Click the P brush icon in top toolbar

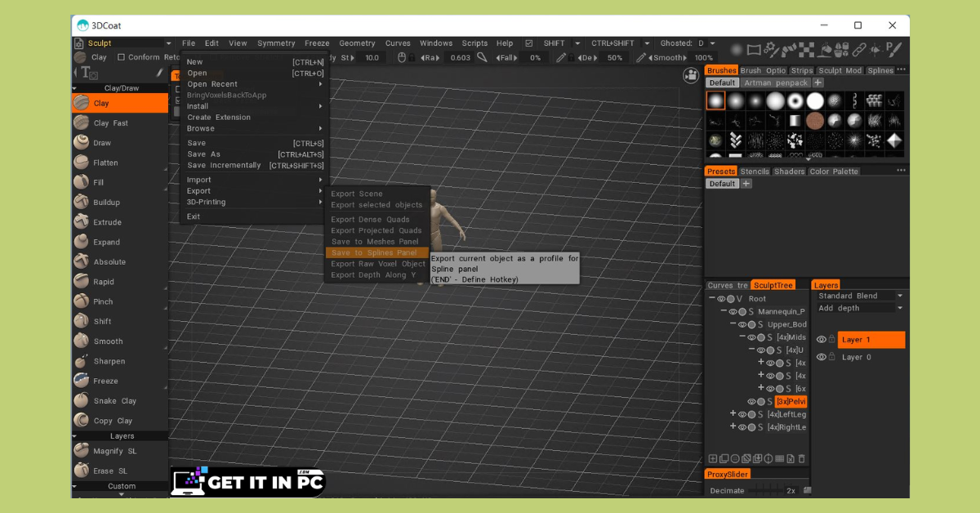(895, 50)
